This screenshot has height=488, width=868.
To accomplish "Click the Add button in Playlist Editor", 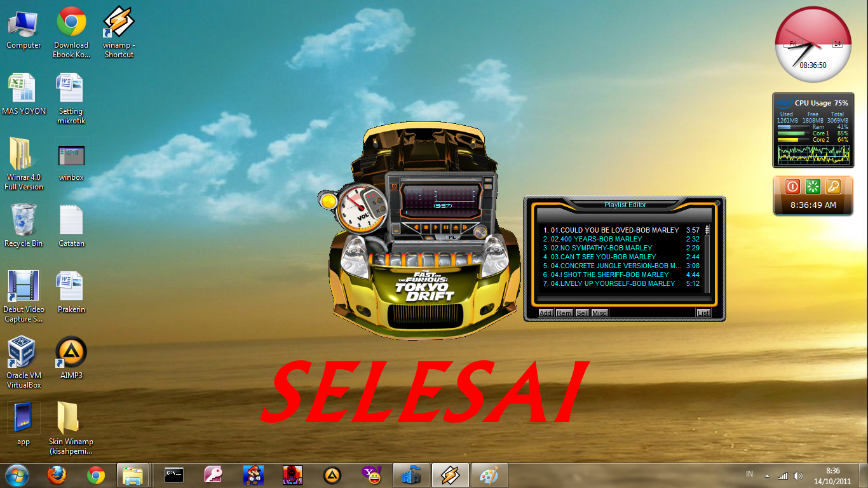I will 545,313.
